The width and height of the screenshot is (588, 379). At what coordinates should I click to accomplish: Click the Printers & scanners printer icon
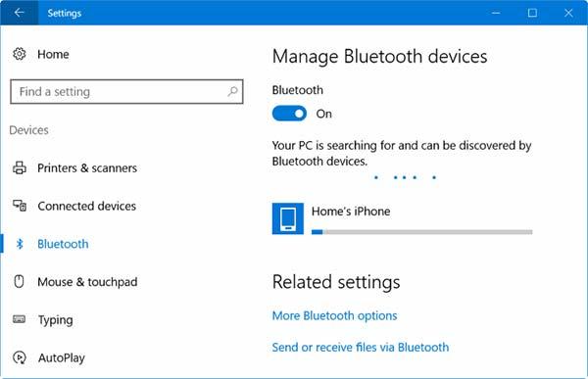[20, 167]
